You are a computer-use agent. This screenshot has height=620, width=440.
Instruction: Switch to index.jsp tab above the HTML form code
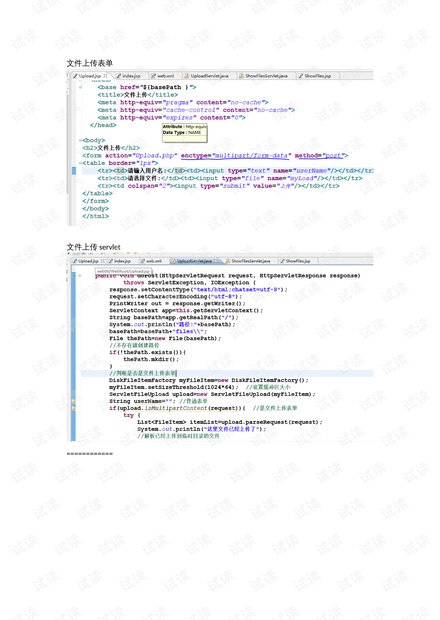point(128,76)
